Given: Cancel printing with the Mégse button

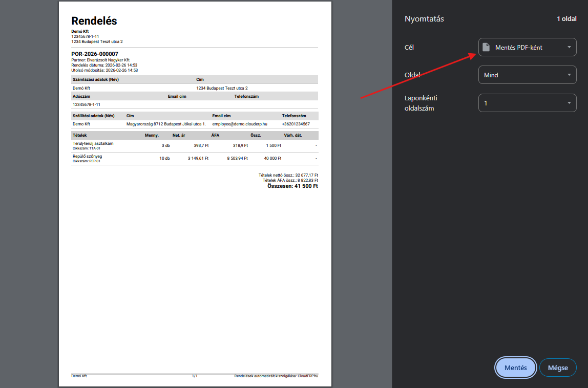Looking at the screenshot, I should tap(558, 368).
